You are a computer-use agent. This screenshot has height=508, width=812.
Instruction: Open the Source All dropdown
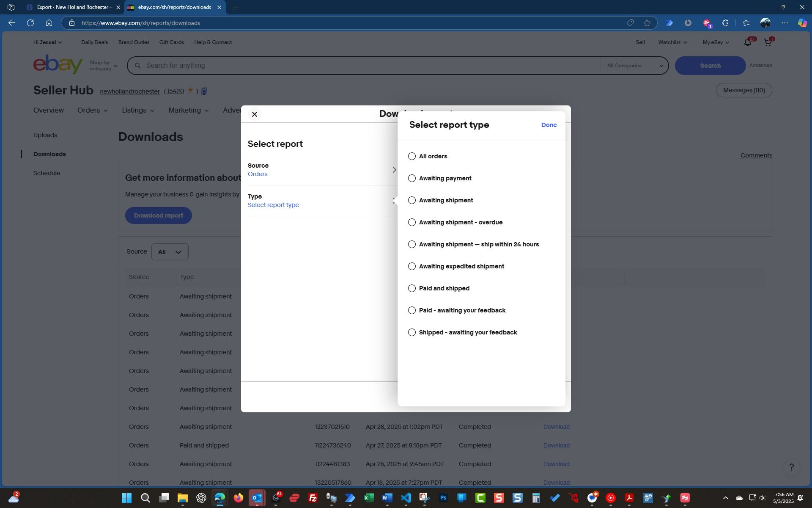(170, 252)
